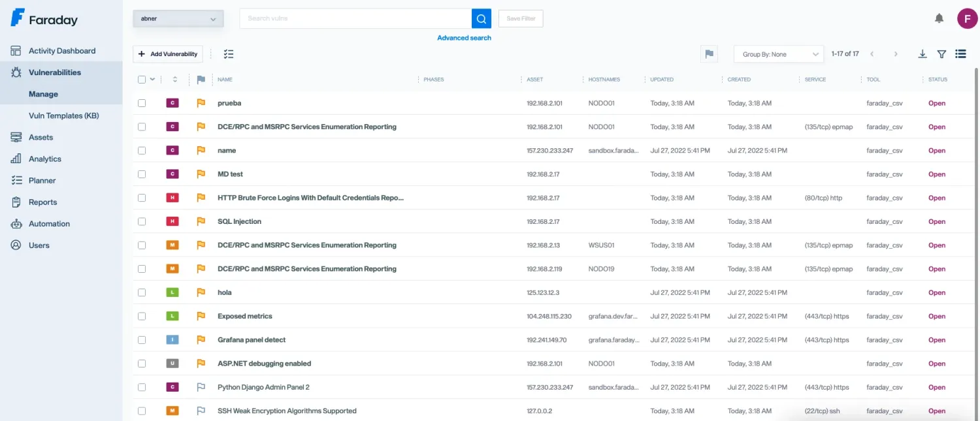Check the ASP.NET debugging enabled checkbox

(142, 364)
